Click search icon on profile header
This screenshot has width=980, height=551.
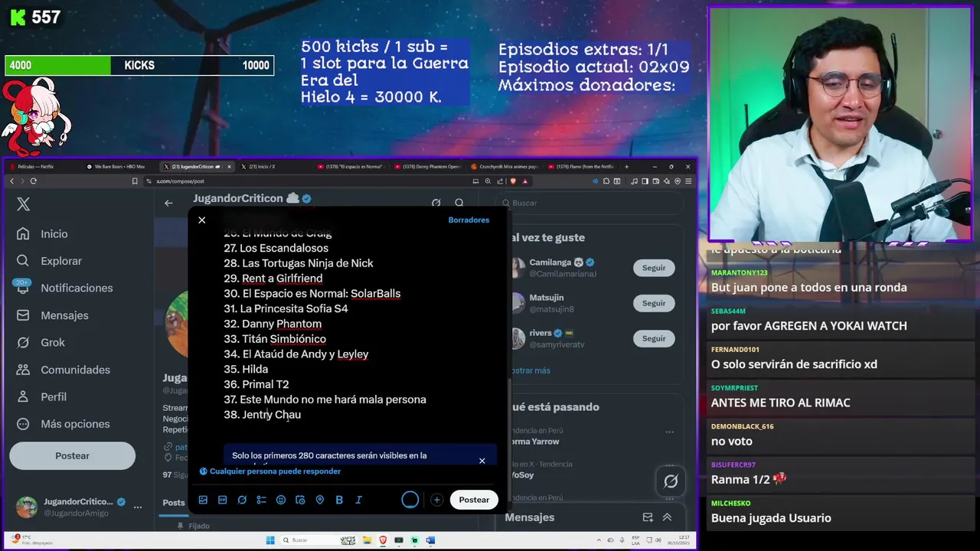click(x=459, y=203)
